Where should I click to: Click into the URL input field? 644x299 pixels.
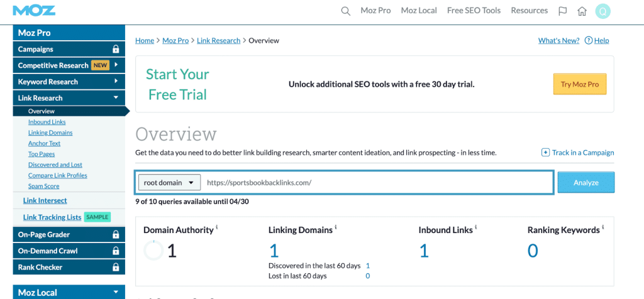(x=377, y=183)
